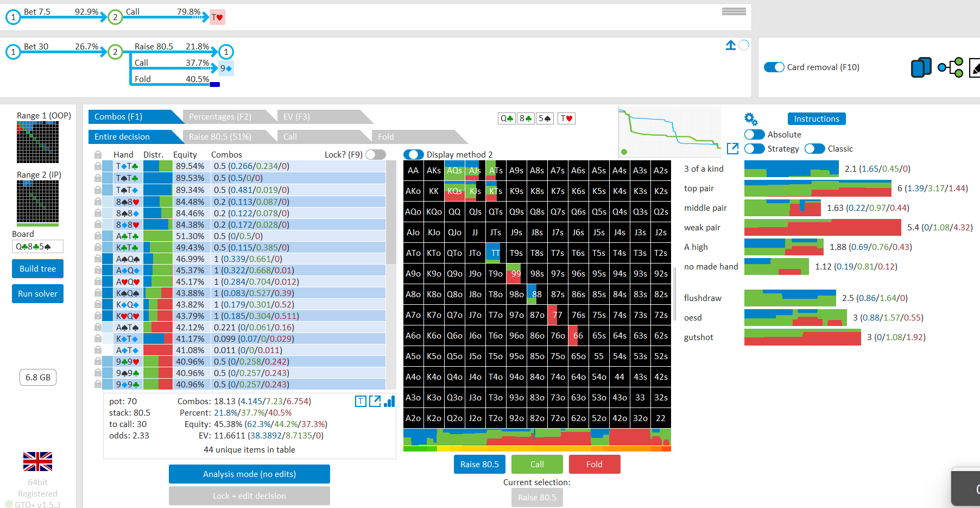Viewport: 980px width, 508px height.
Task: Click Lock + edit decision button
Action: click(249, 496)
